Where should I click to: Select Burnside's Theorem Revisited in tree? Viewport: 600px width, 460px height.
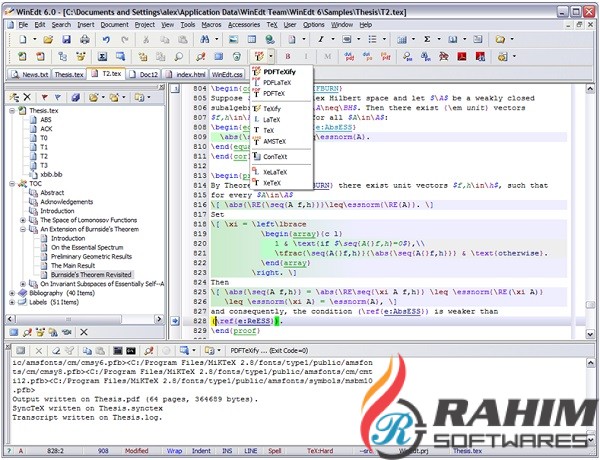91,275
